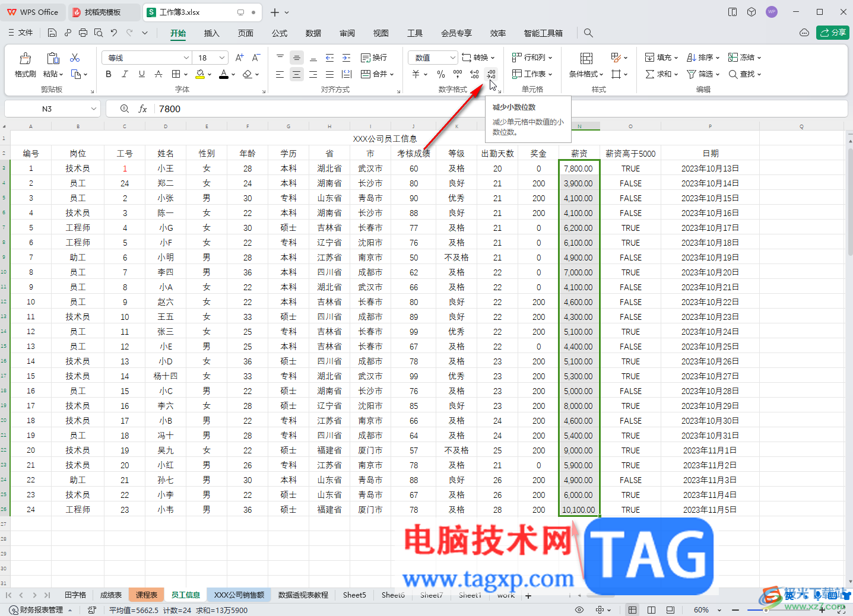The height and width of the screenshot is (616, 853).
Task: Click the Percent style icon
Action: (441, 74)
